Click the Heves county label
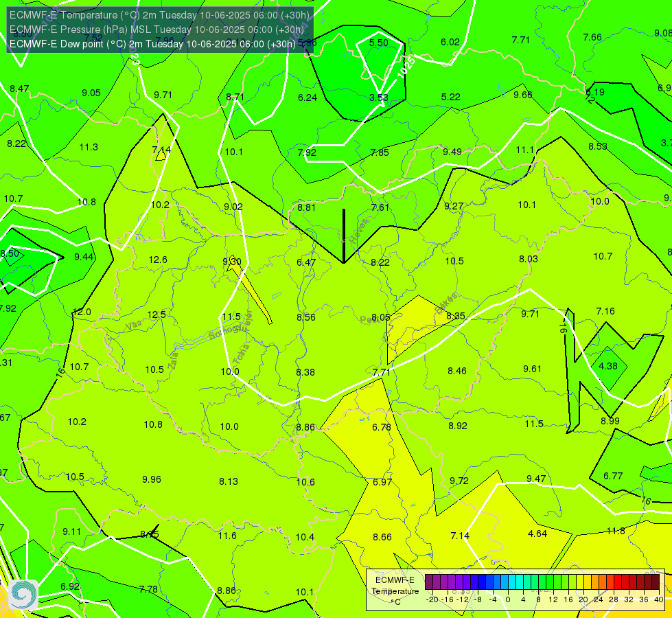The image size is (672, 618). pos(359,231)
